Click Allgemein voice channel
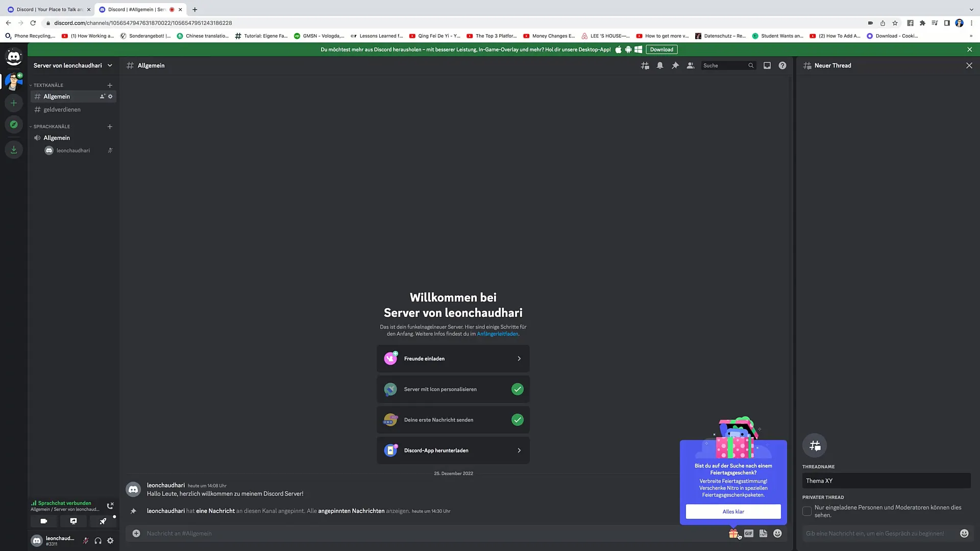This screenshot has height=551, width=980. pyautogui.click(x=57, y=138)
